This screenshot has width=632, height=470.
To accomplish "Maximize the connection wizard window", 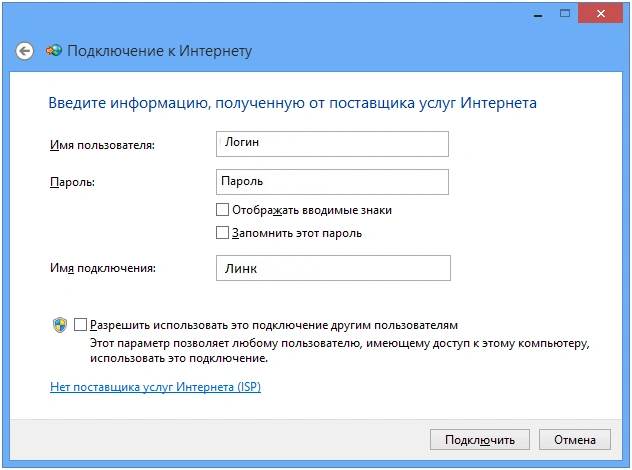I will (565, 14).
